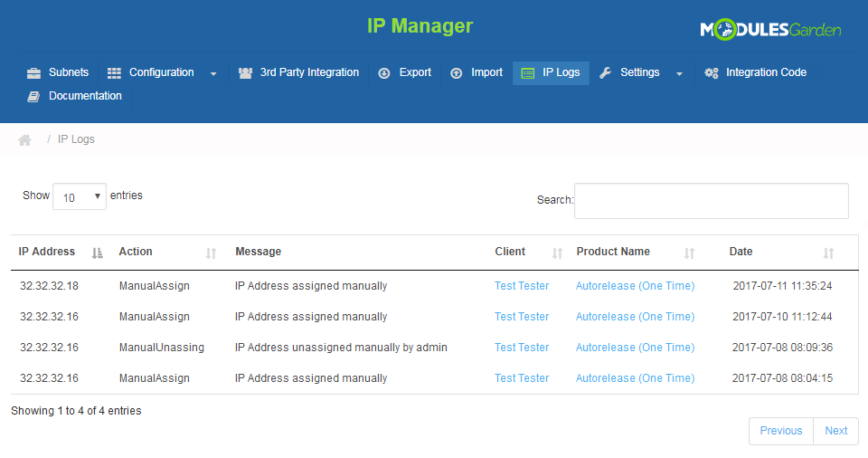868x458 pixels.
Task: Open Test Tester client for 32.32.32.18
Action: [x=522, y=286]
